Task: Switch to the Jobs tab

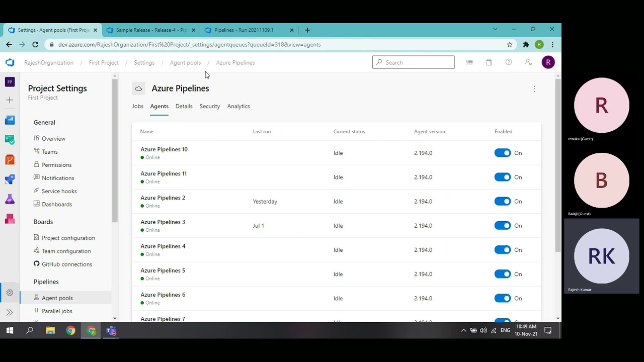Action: (137, 106)
